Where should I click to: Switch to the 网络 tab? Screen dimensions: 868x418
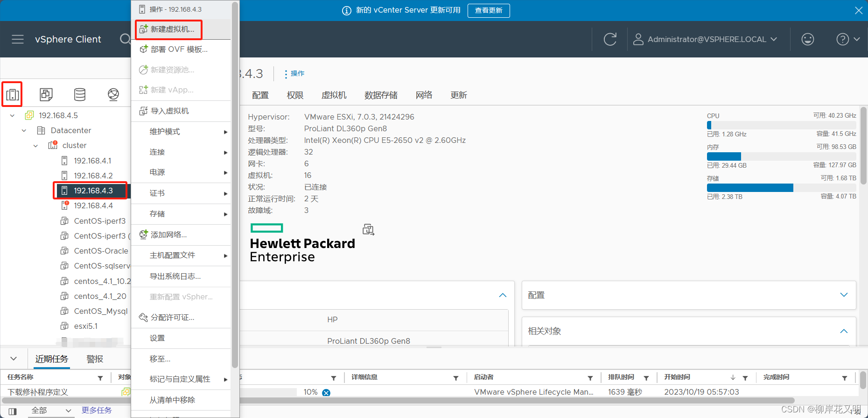click(x=424, y=95)
